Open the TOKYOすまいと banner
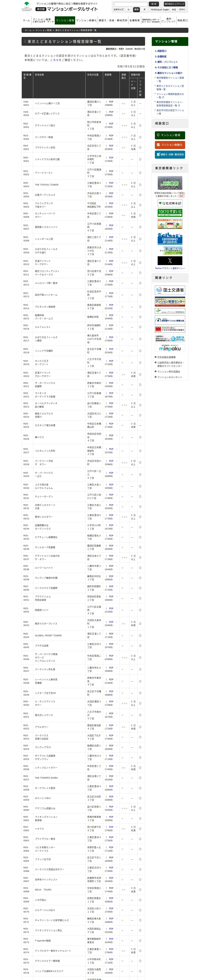 (170, 213)
